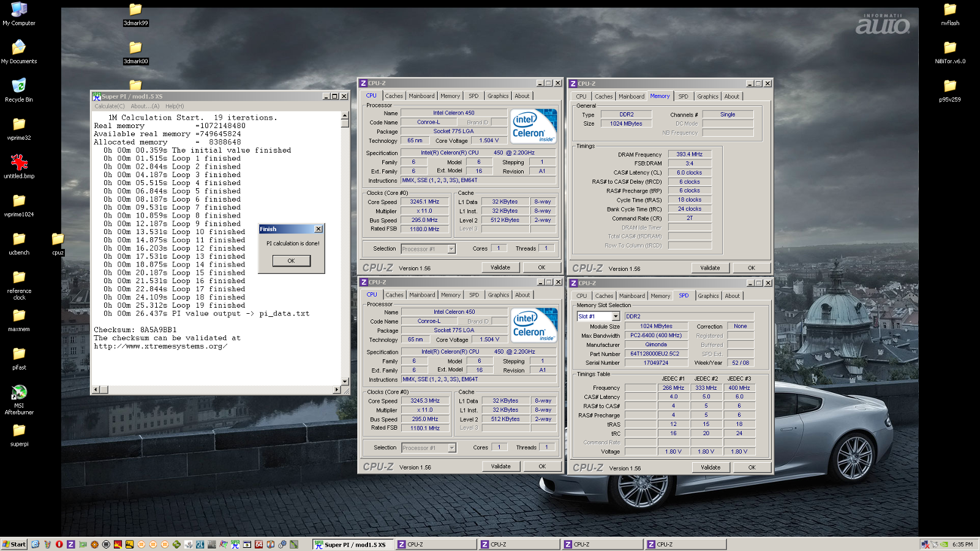Screen dimensions: 980x551
Task: Select the pifast folder icon
Action: click(x=19, y=359)
